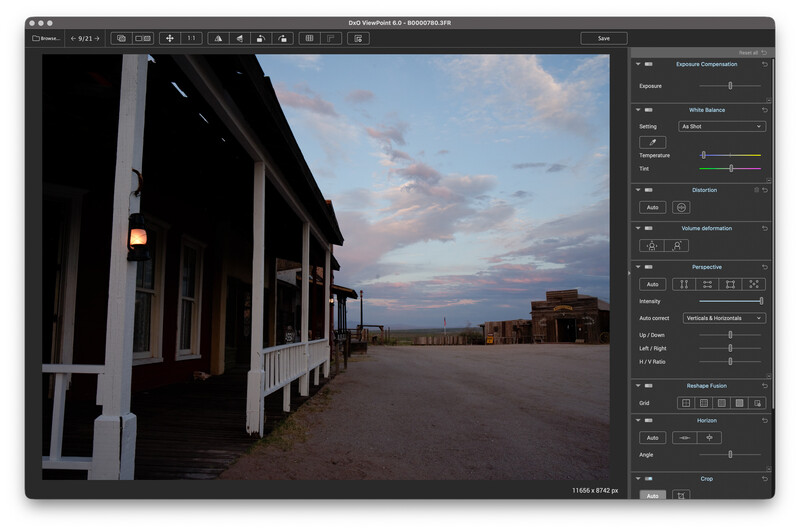800x532 pixels.
Task: Select the manual distortion type icon
Action: coord(681,207)
